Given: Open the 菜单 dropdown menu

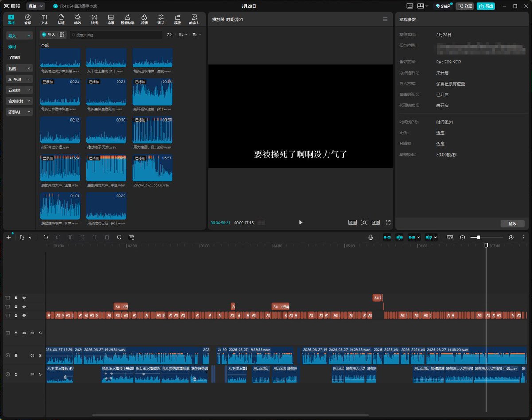Looking at the screenshot, I should (35, 6).
